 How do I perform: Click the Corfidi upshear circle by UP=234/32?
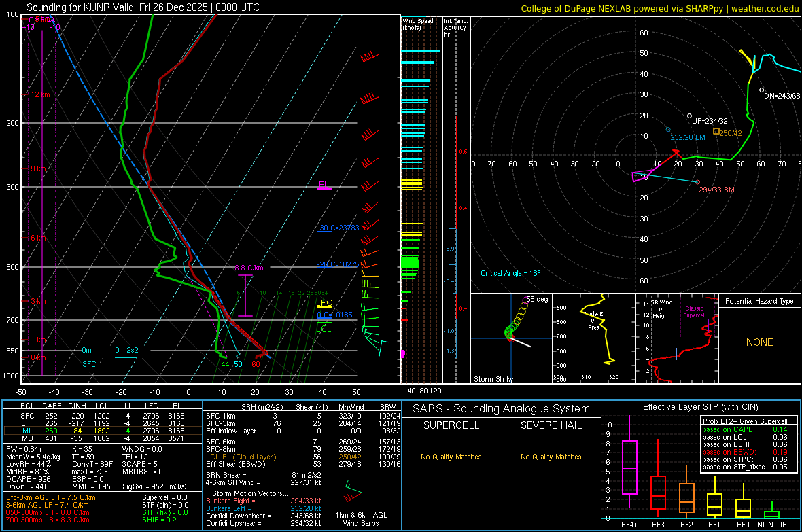689,116
